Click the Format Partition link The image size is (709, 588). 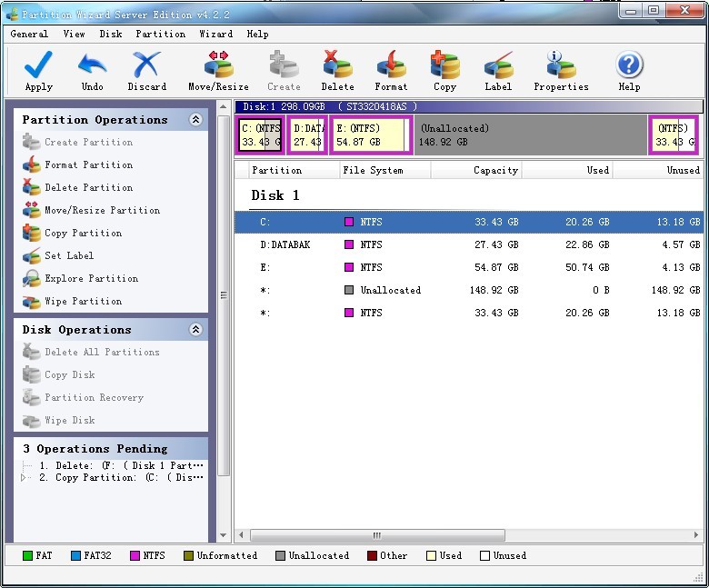[x=89, y=164]
